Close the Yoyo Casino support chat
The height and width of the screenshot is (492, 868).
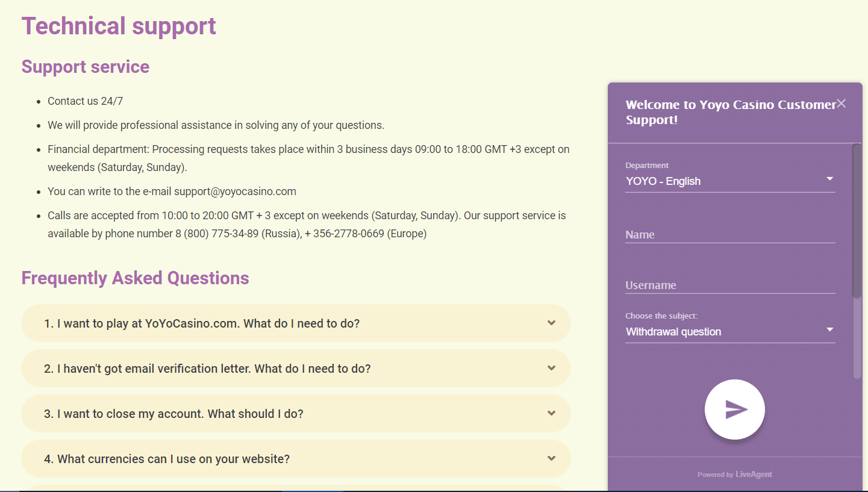coord(841,104)
